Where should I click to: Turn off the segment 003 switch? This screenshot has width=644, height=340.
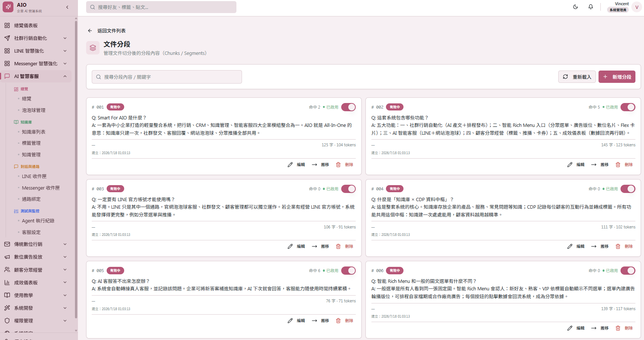coord(348,189)
